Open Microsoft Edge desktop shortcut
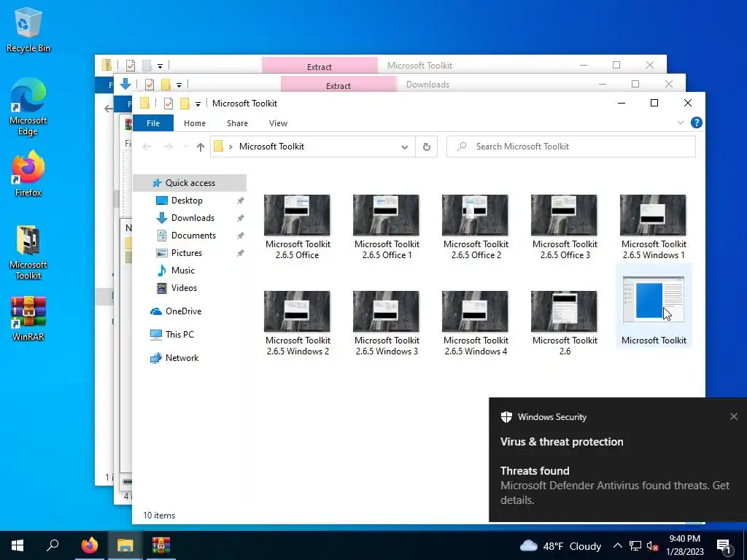This screenshot has width=747, height=560. (28, 106)
